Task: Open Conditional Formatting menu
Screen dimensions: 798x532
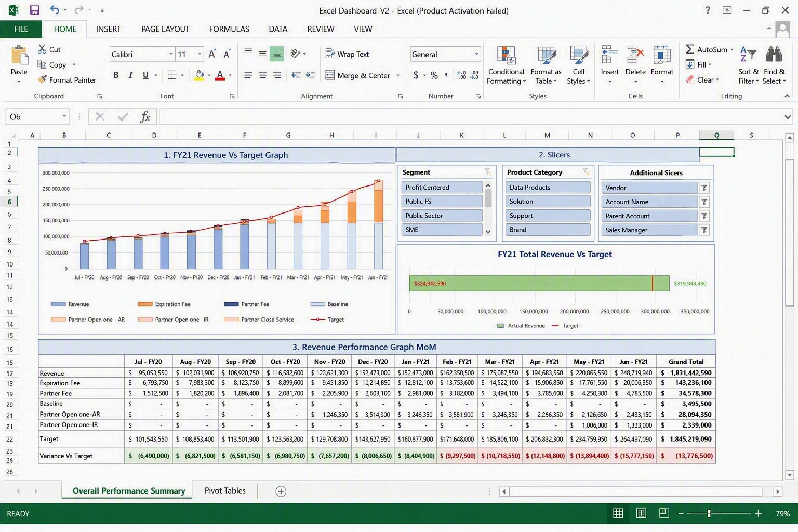Action: tap(506, 65)
